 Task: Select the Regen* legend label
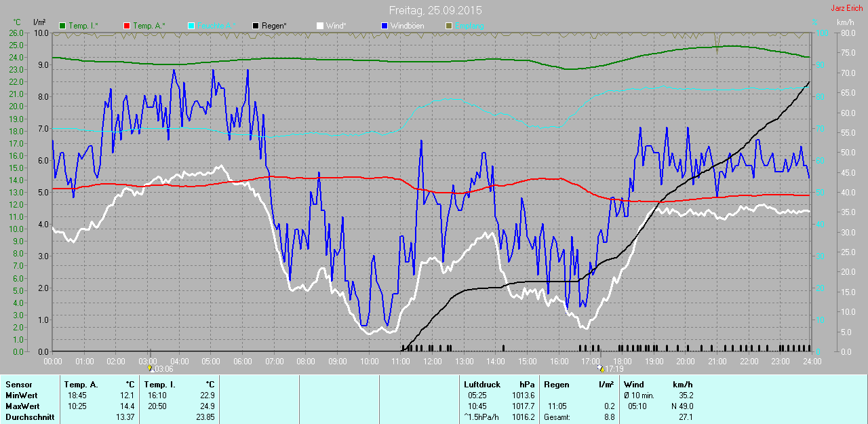(x=274, y=26)
